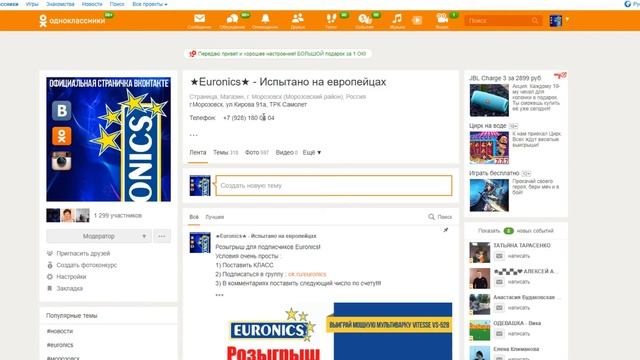The width and height of the screenshot is (640, 360).
Task: Open the JBL Charge 3 ad thumbnail
Action: point(489,100)
